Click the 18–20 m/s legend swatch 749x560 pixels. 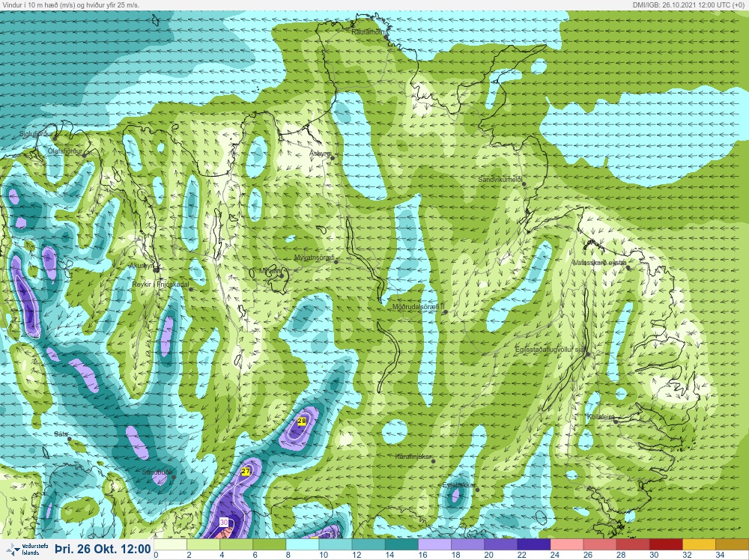point(467,545)
